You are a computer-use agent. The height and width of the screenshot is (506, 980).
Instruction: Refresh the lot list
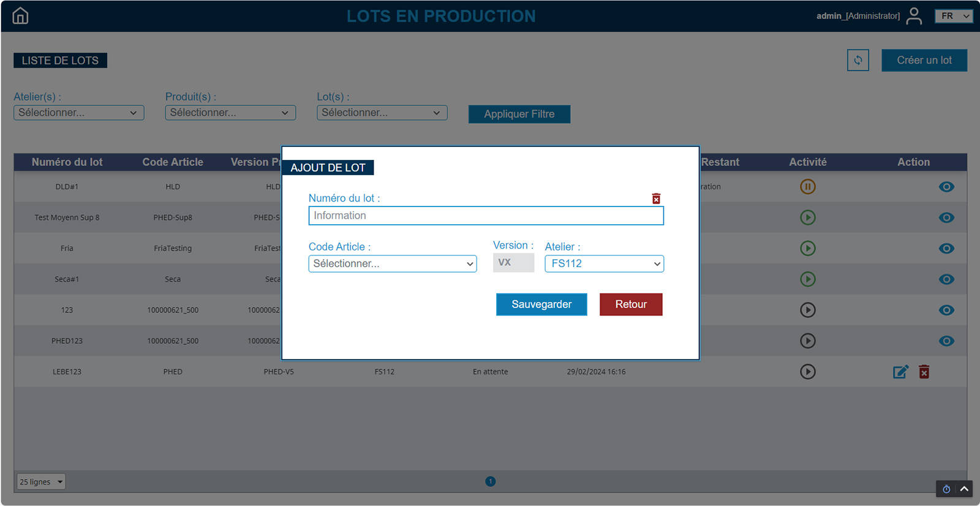(858, 60)
